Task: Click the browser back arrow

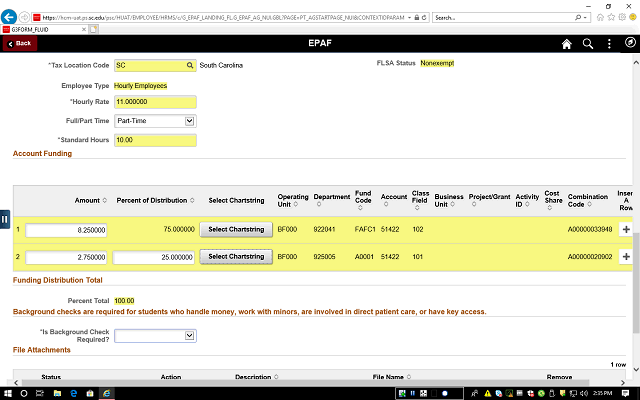Action: pyautogui.click(x=10, y=17)
